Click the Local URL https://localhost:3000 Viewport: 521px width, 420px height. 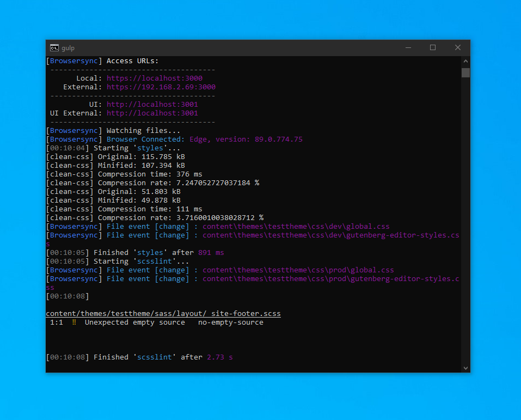click(155, 78)
